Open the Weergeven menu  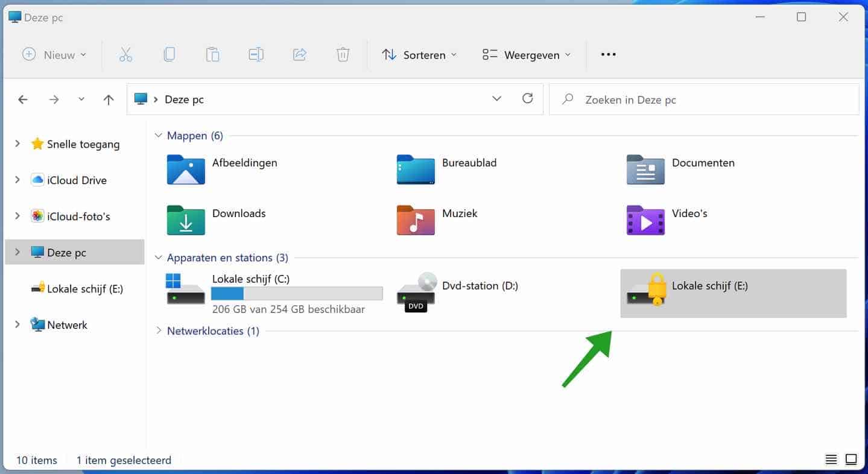(527, 55)
